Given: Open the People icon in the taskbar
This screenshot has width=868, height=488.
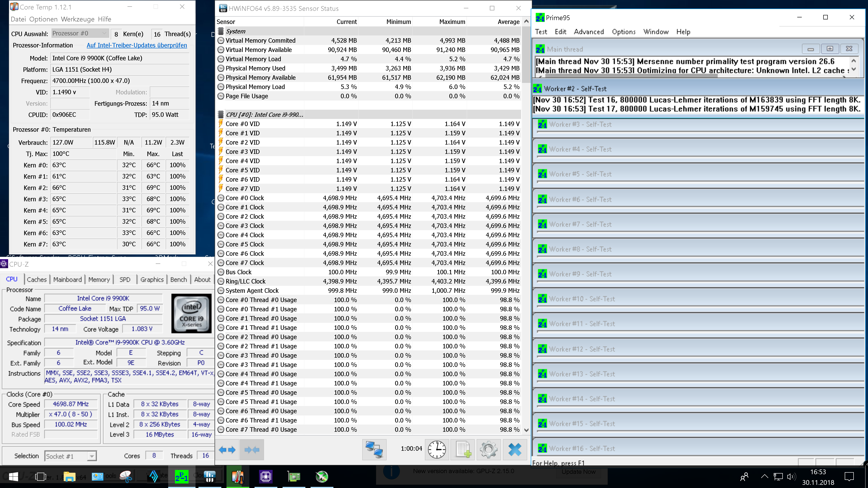Looking at the screenshot, I should [x=744, y=476].
